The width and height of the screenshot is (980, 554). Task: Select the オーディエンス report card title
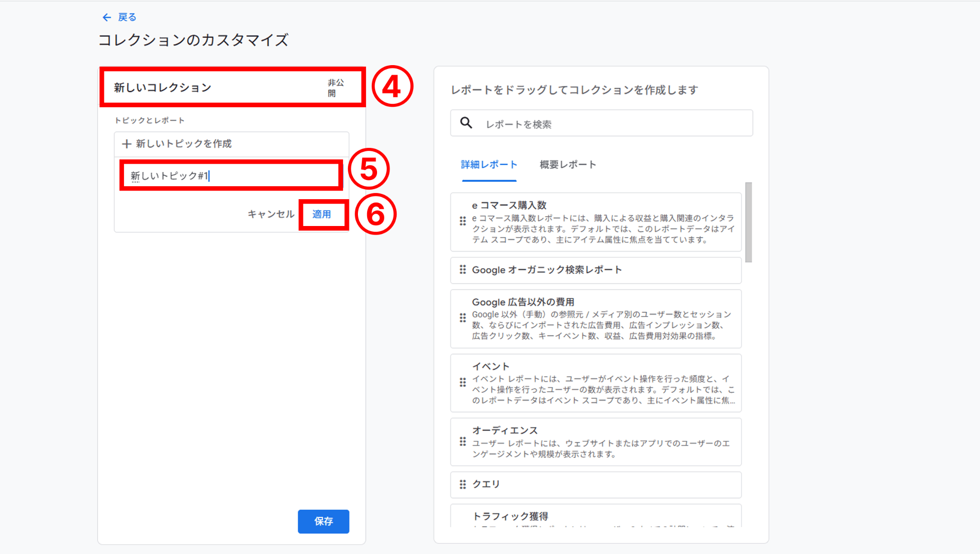[x=505, y=430]
